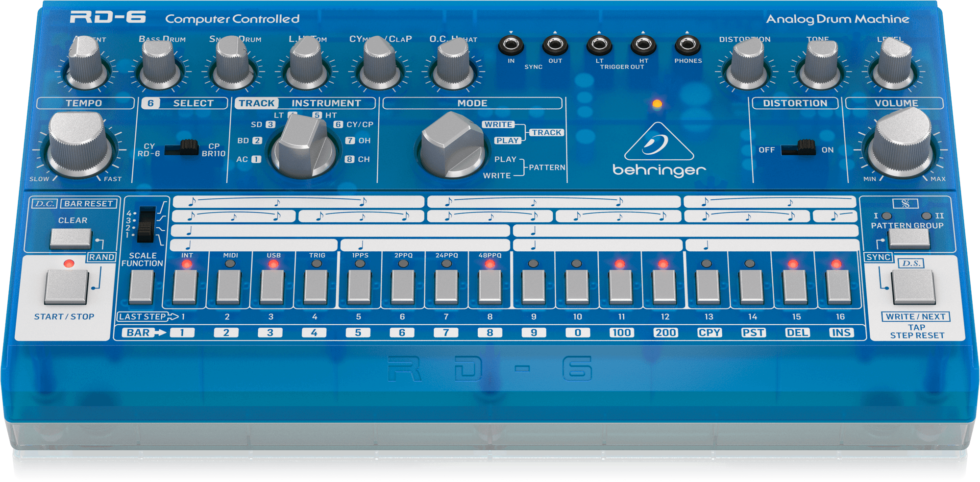Image resolution: width=980 pixels, height=482 pixels.
Task: Click the Clear button
Action: pyautogui.click(x=72, y=238)
